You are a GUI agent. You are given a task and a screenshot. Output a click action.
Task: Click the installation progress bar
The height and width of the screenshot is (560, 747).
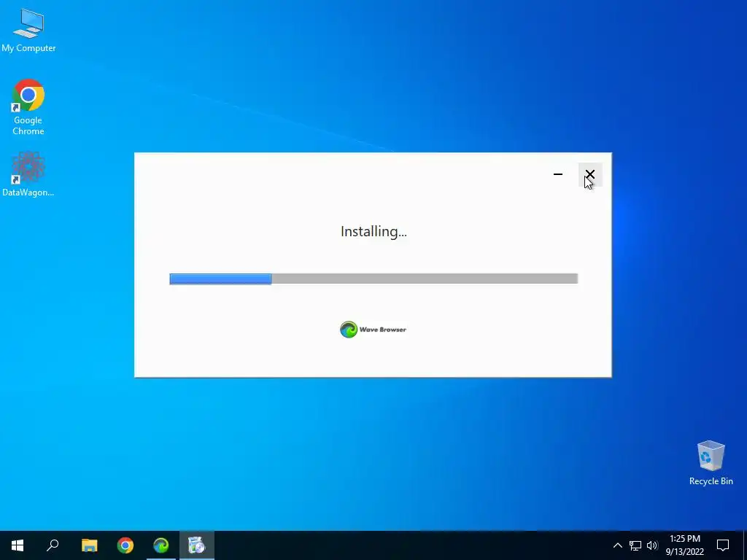point(373,279)
